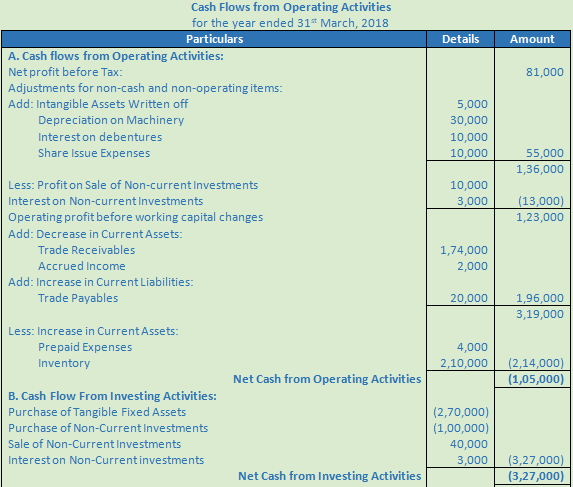This screenshot has height=487, width=573.
Task: Click the 'Cash Flows from Operating Activities' title
Action: point(291,7)
